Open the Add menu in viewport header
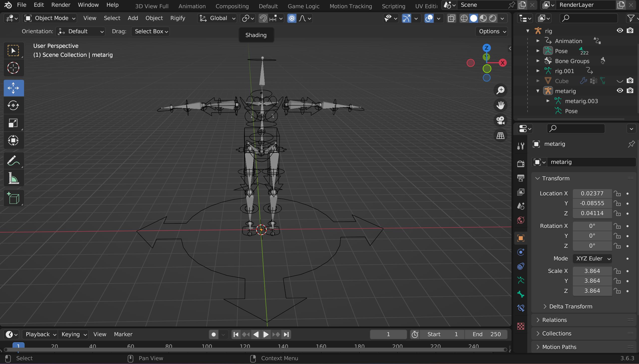The height and width of the screenshot is (364, 639). pos(133,18)
